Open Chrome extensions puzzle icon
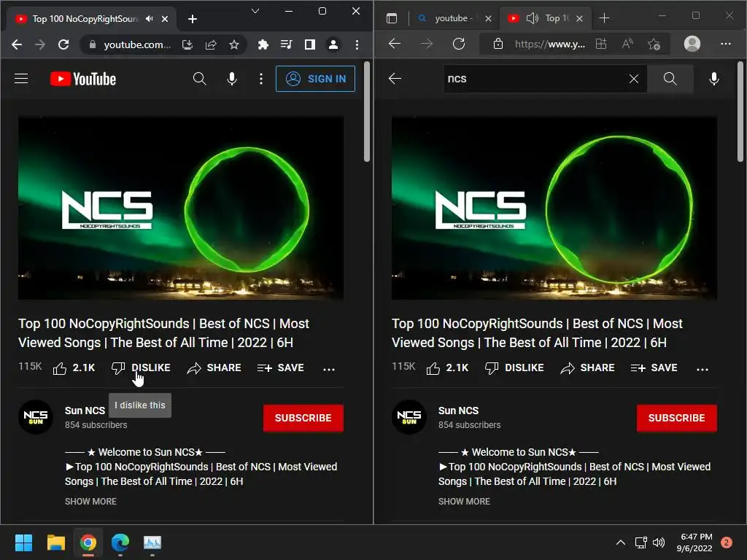747x560 pixels. [263, 44]
